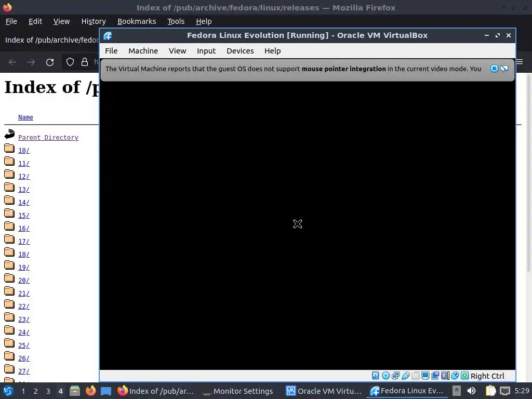Open the Firefox History menu
This screenshot has height=399, width=532.
tap(94, 21)
